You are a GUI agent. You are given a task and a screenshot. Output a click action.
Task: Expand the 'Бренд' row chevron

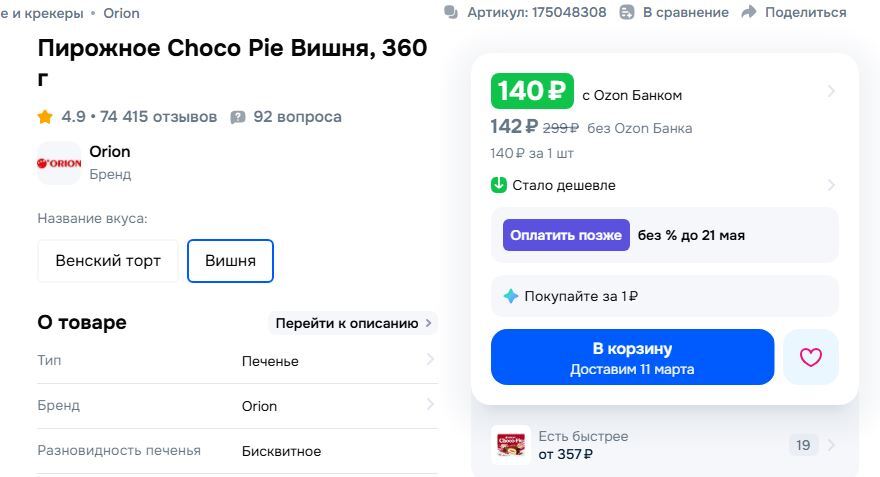click(430, 405)
